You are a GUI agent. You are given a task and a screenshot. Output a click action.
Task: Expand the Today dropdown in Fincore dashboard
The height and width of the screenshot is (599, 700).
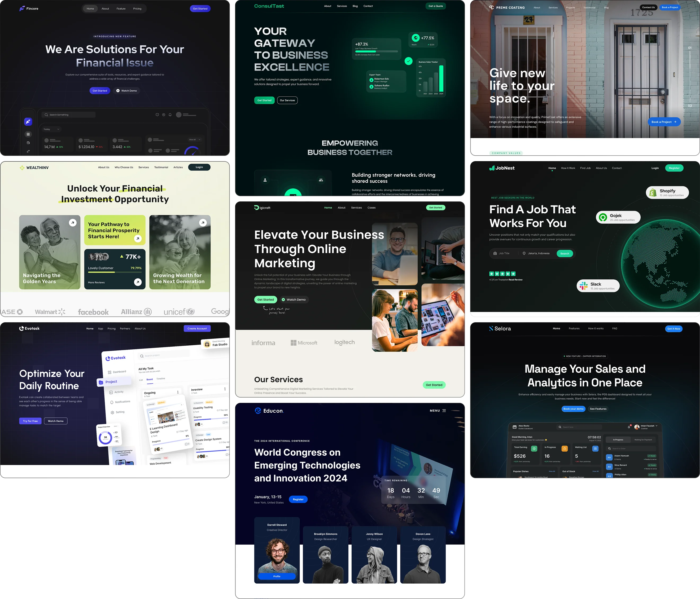tap(51, 129)
